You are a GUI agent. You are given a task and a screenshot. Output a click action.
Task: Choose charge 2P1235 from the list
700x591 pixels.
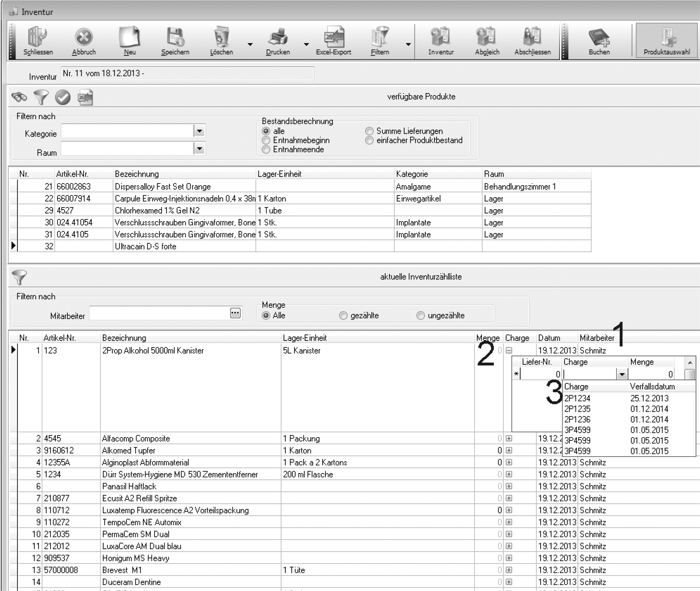[x=629, y=409]
